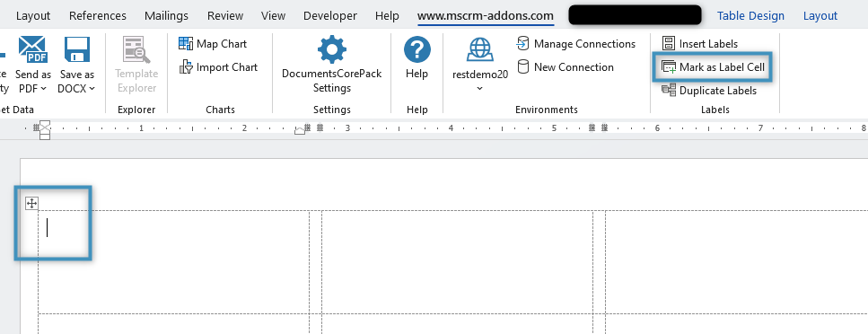This screenshot has width=868, height=334.
Task: Open the Table Design tab
Action: 750,15
